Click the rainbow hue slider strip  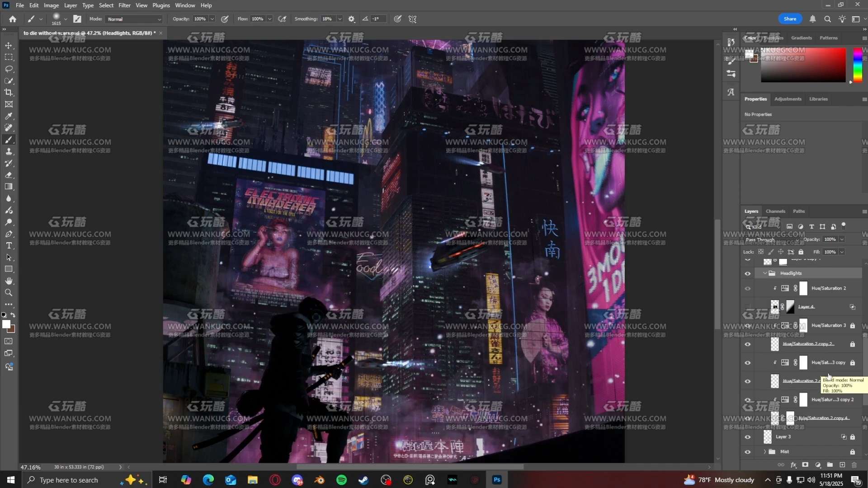tap(857, 65)
